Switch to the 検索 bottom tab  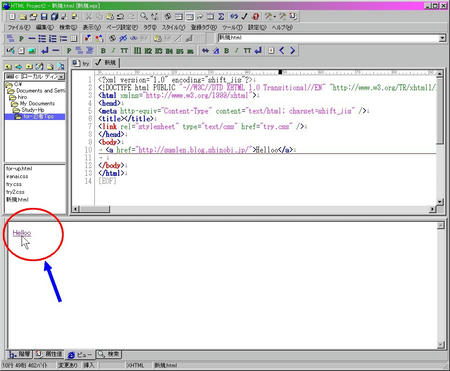(109, 354)
